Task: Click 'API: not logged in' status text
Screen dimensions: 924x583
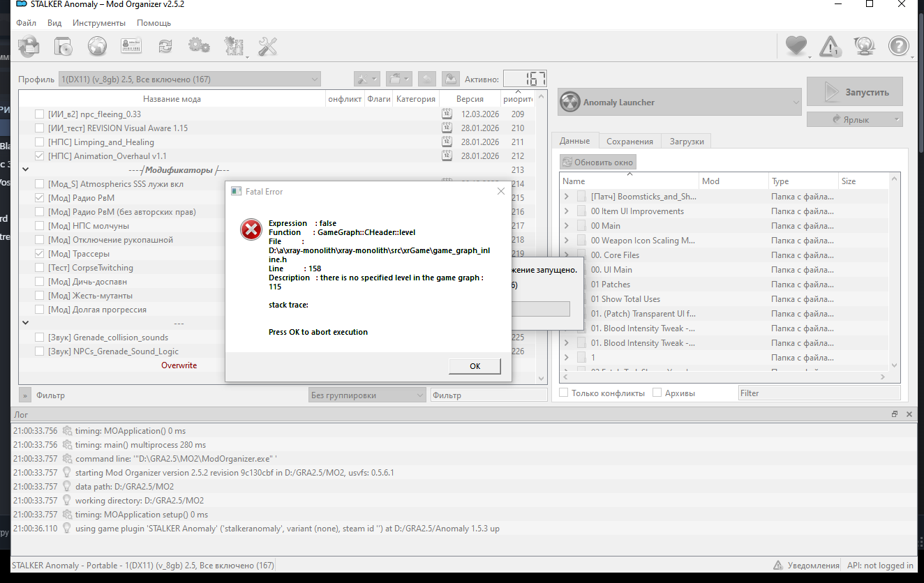Action: coord(880,566)
